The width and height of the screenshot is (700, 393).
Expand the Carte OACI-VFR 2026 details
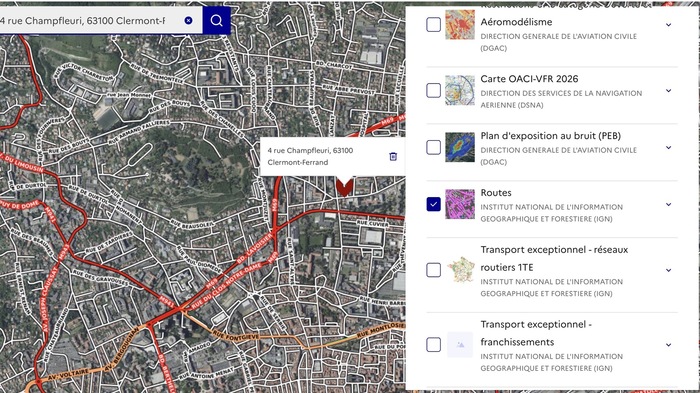pyautogui.click(x=668, y=90)
